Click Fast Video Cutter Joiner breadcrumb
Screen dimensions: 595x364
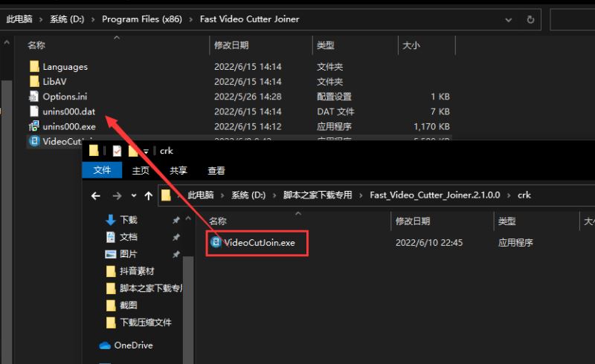pos(250,19)
